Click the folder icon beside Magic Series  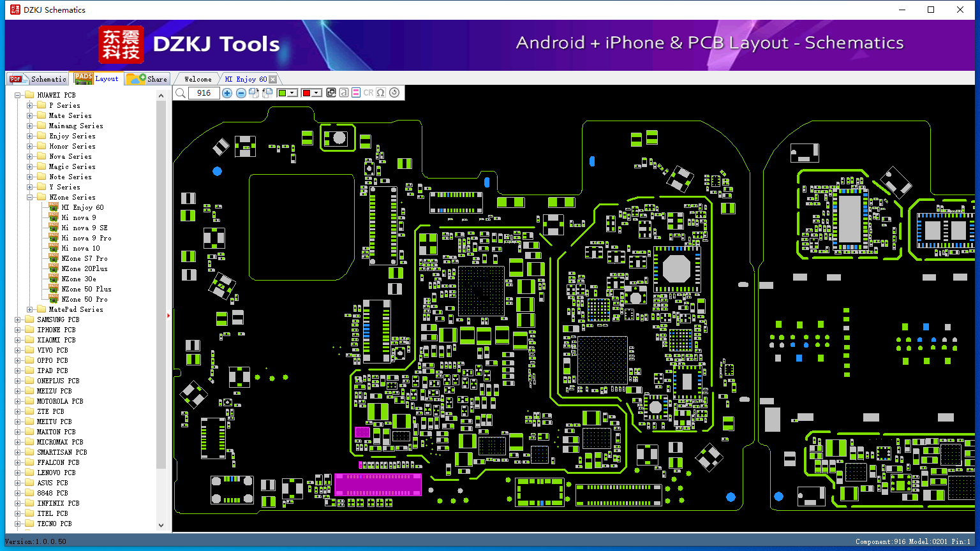tap(41, 166)
